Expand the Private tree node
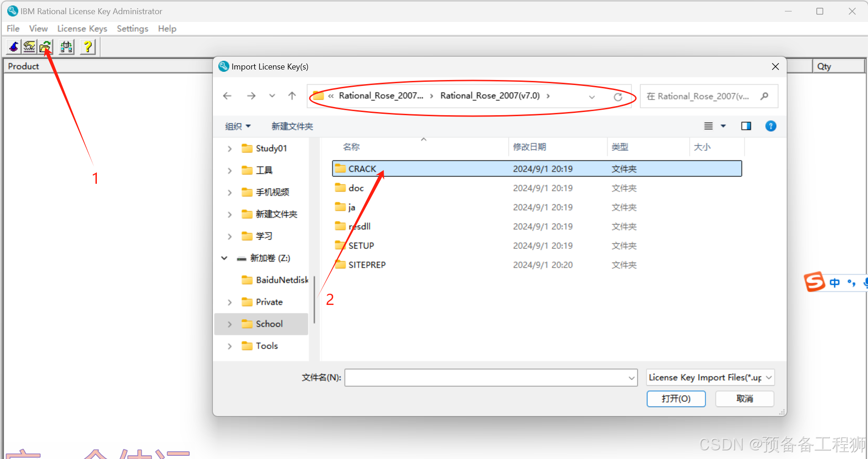 [x=230, y=302]
